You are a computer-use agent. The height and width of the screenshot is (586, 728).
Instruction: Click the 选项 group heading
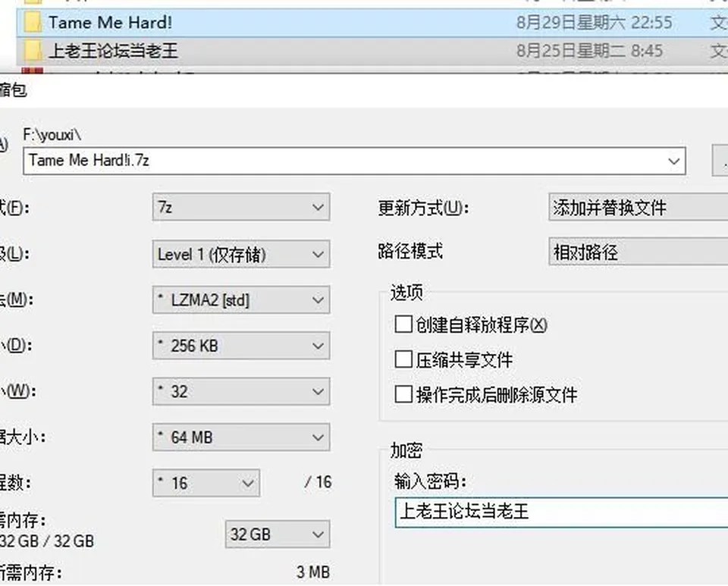coord(406,293)
